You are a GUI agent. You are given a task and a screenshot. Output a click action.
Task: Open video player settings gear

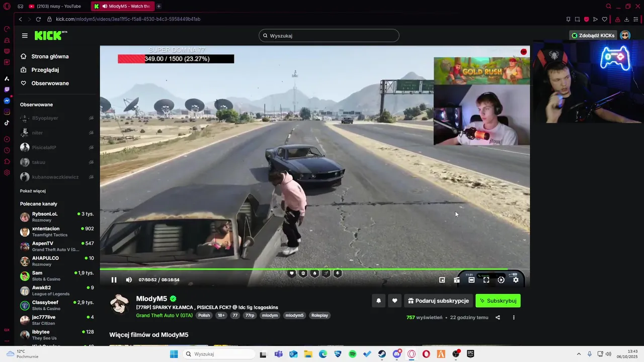click(516, 280)
